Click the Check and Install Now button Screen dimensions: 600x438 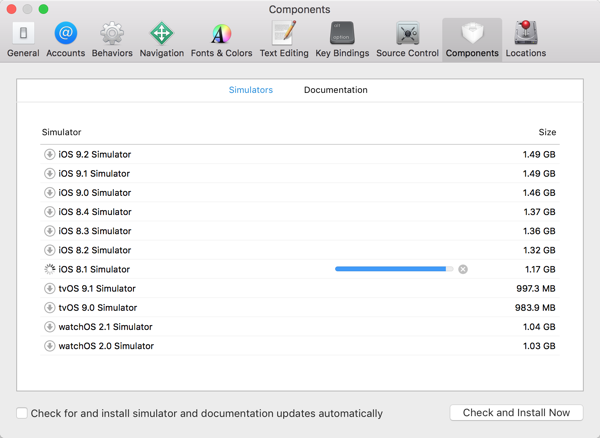click(x=516, y=413)
